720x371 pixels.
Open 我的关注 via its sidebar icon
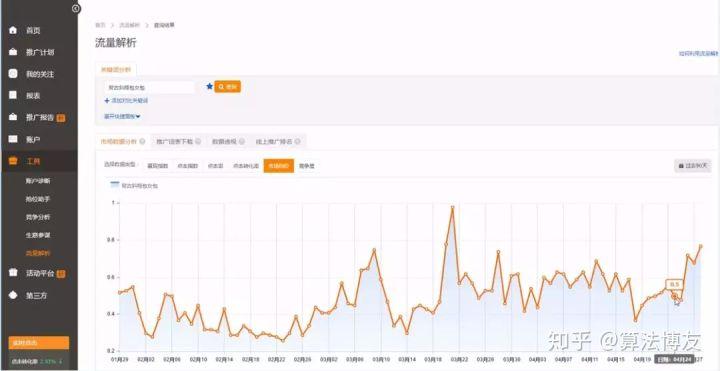coord(13,73)
